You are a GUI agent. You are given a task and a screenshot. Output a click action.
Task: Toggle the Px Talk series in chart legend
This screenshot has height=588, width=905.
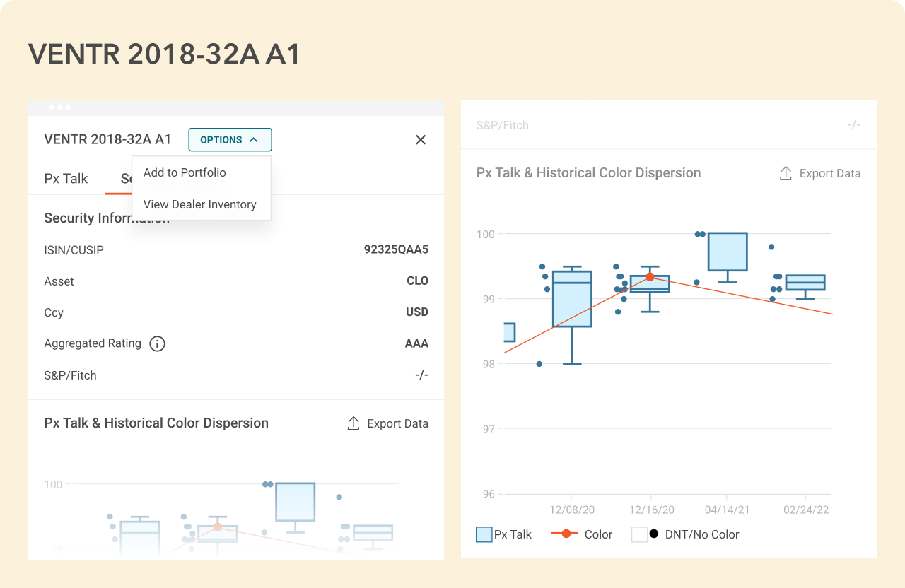pyautogui.click(x=513, y=534)
